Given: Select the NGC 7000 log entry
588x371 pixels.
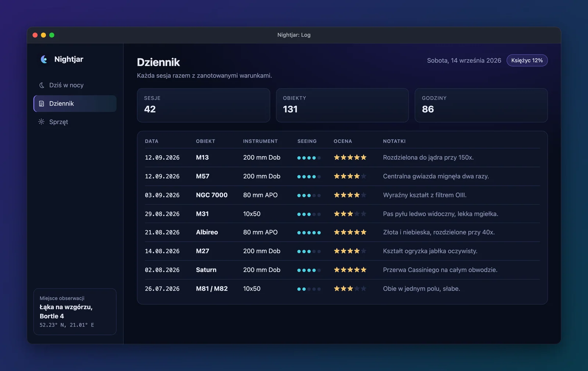Looking at the screenshot, I should (x=343, y=195).
